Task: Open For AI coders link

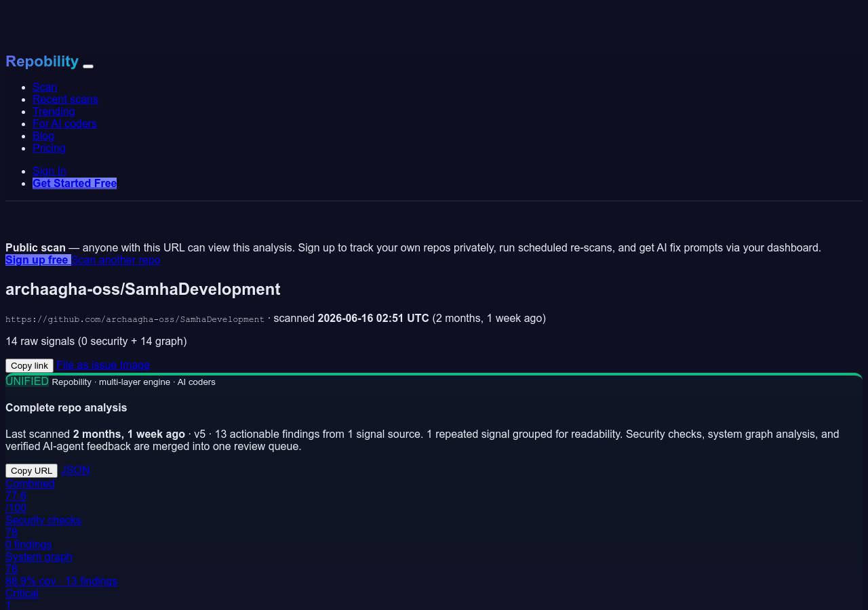Action: (64, 123)
